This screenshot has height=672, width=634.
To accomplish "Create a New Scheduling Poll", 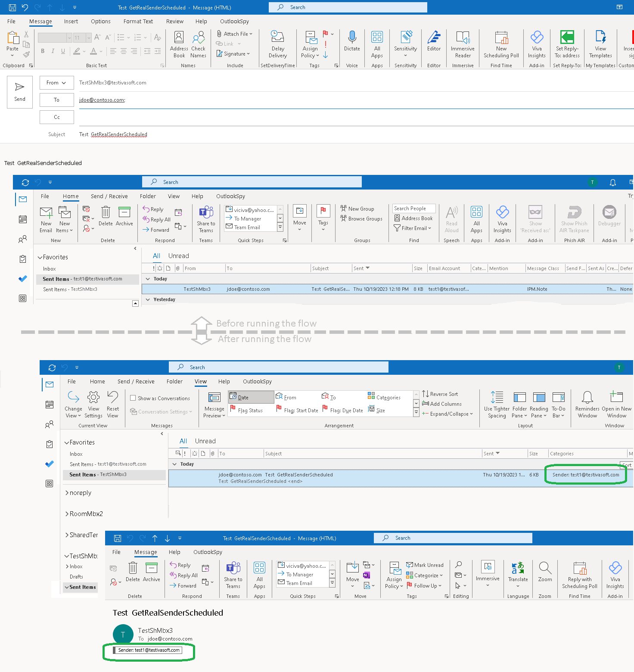I will click(x=501, y=44).
